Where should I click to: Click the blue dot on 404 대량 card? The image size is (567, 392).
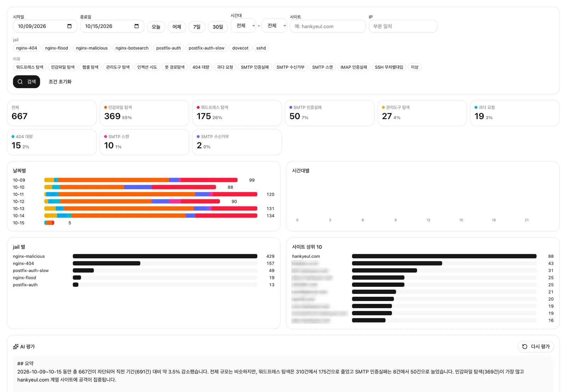click(13, 137)
